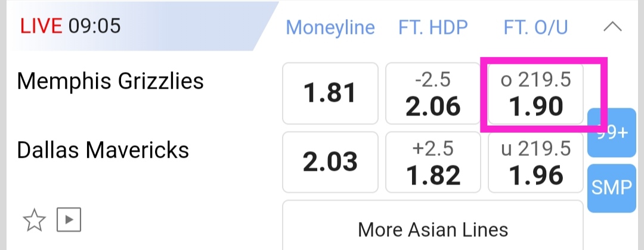This screenshot has height=250, width=644.
Task: Tap the red LIVE indicator
Action: coord(41,26)
